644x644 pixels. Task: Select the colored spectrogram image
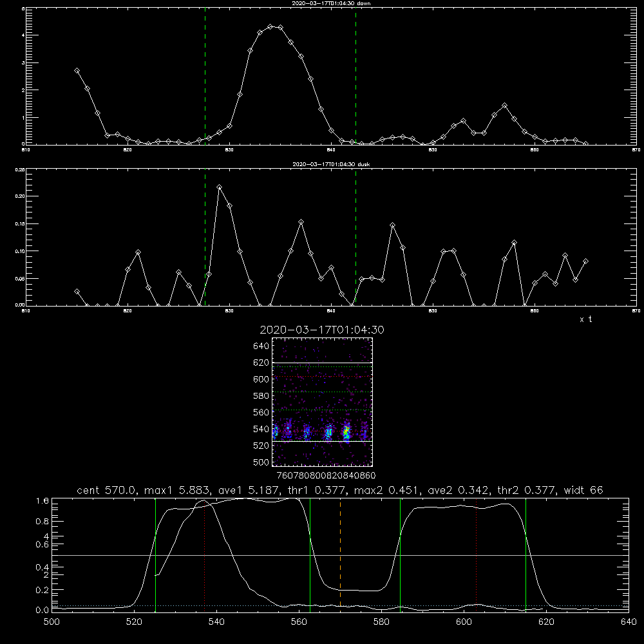(323, 402)
